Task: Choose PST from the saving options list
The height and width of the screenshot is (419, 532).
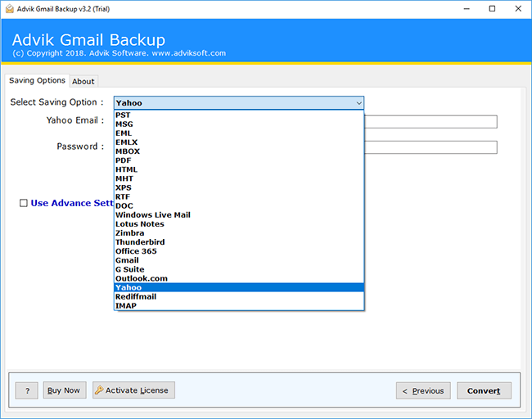Action: [x=239, y=115]
